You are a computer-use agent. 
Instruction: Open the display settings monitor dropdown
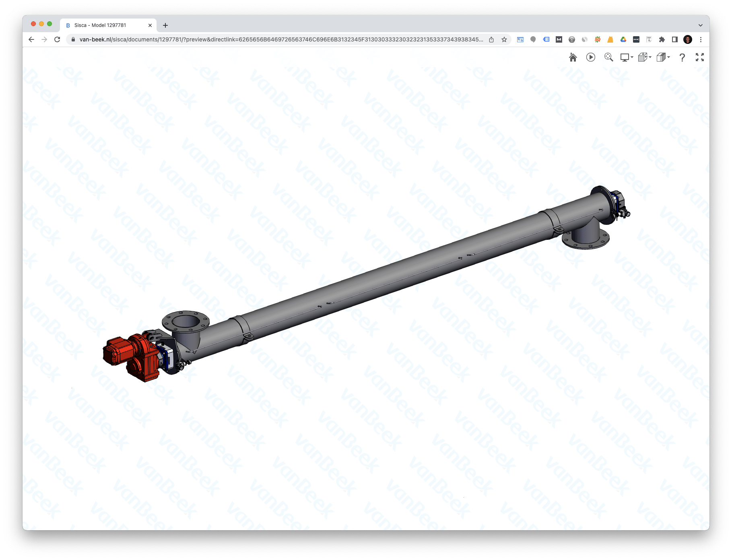point(627,58)
